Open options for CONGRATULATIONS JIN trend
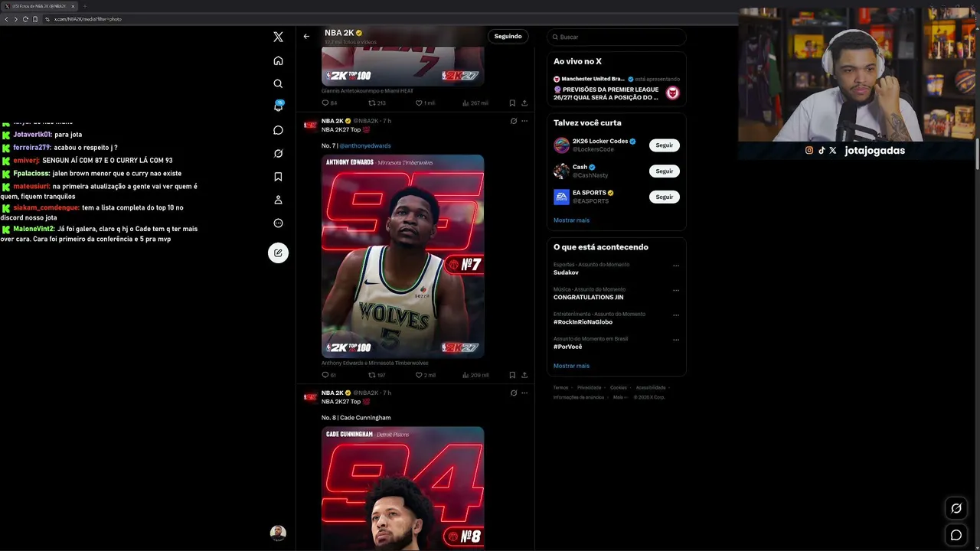Screen dimensions: 980x551 [x=676, y=290]
